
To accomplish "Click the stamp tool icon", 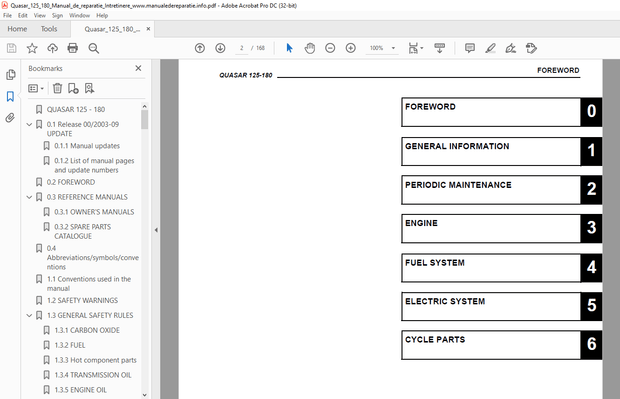I will coord(531,48).
